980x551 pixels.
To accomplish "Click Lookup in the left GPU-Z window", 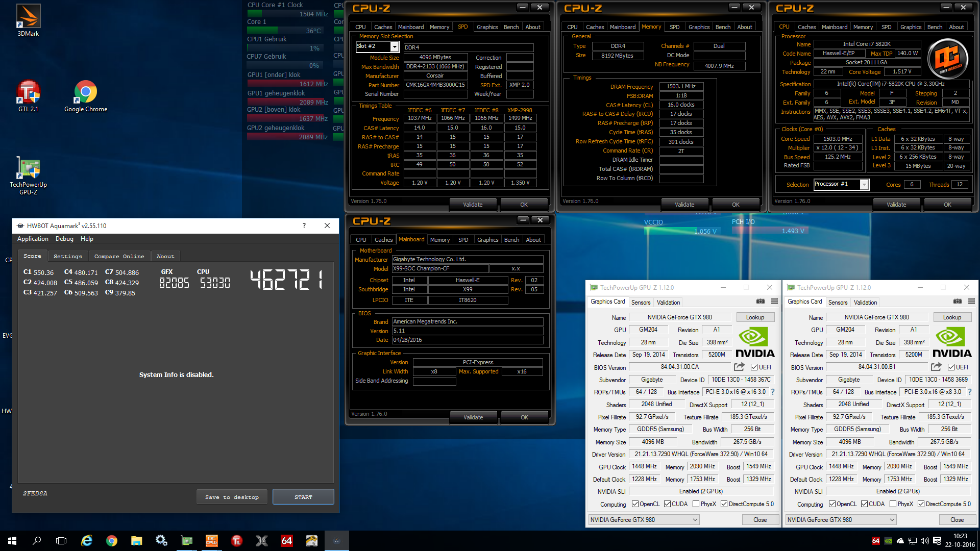I will click(x=755, y=317).
